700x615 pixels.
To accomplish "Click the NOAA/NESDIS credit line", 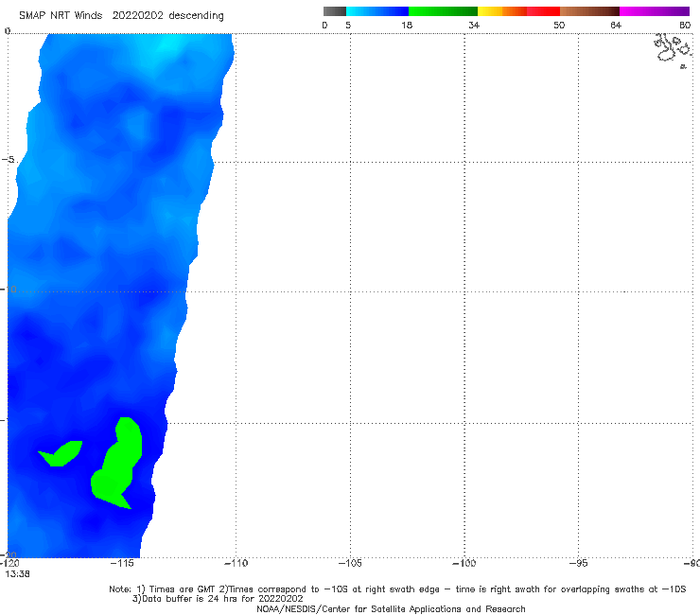I will [391, 609].
